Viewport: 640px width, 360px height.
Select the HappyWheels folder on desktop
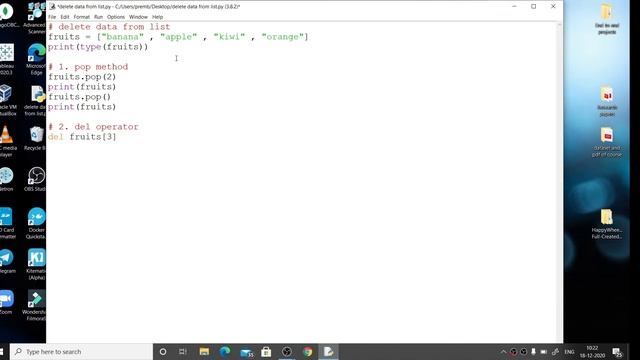coord(607,224)
